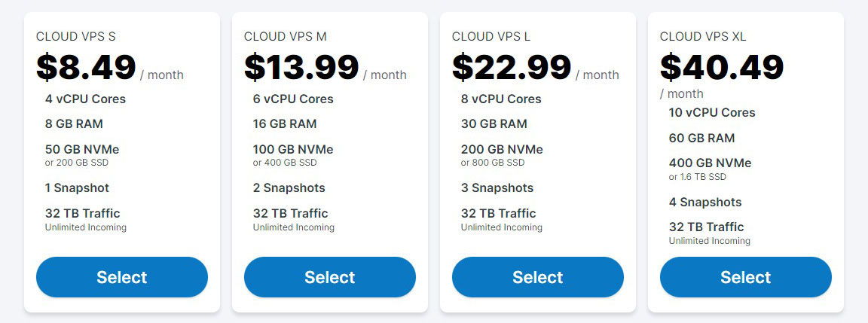Viewport: 868px width, 323px height.
Task: Click the 6 vCPU Cores feature
Action: point(293,99)
